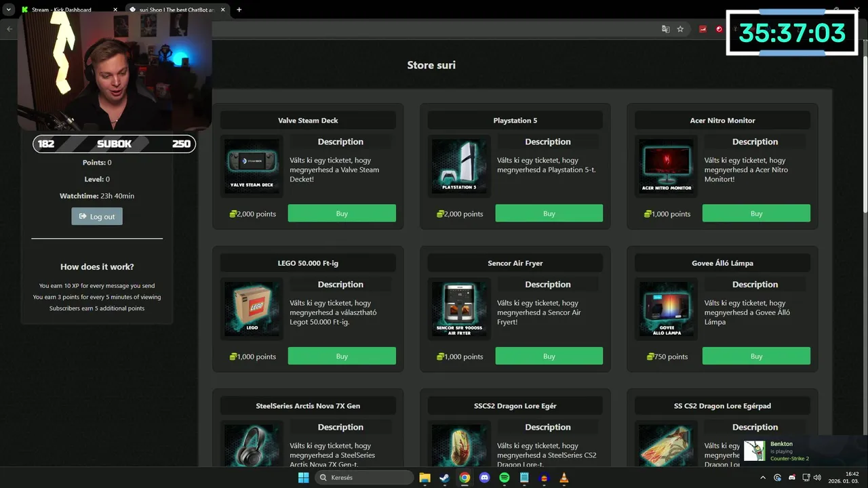The image size is (868, 488).
Task: Click the Benkton is playing Steam notification
Action: pyautogui.click(x=804, y=451)
